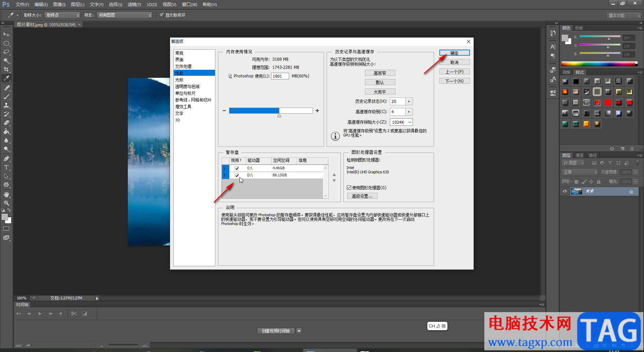Select the Elliptical Marquee tool
Image resolution: width=644 pixels, height=352 pixels.
6,43
